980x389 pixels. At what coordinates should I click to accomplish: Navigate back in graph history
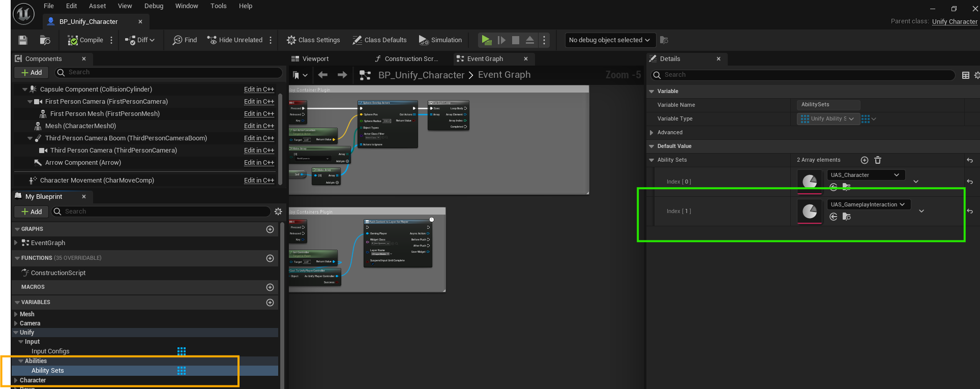(322, 75)
